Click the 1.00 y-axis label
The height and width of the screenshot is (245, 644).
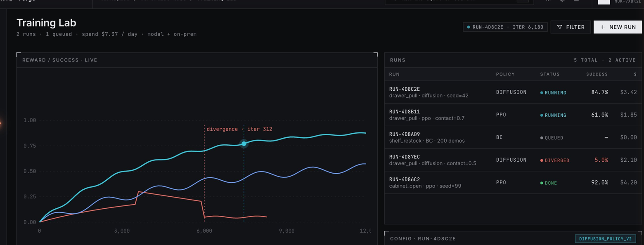click(30, 120)
